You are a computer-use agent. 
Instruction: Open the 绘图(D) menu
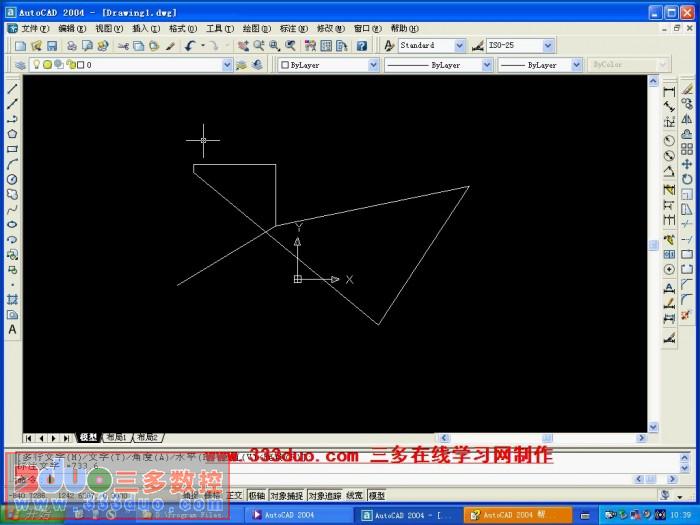257,29
